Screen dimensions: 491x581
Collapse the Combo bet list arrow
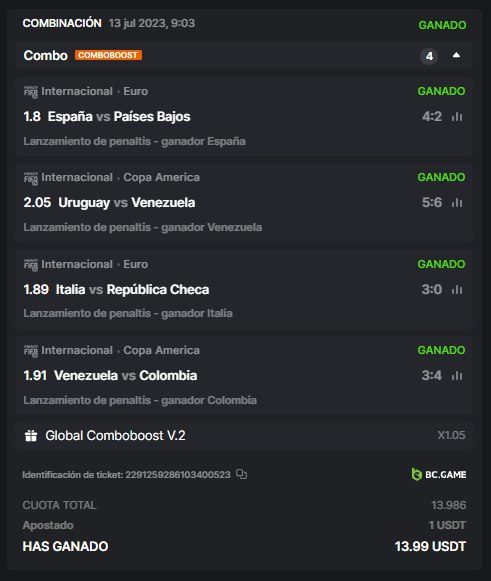(x=456, y=55)
